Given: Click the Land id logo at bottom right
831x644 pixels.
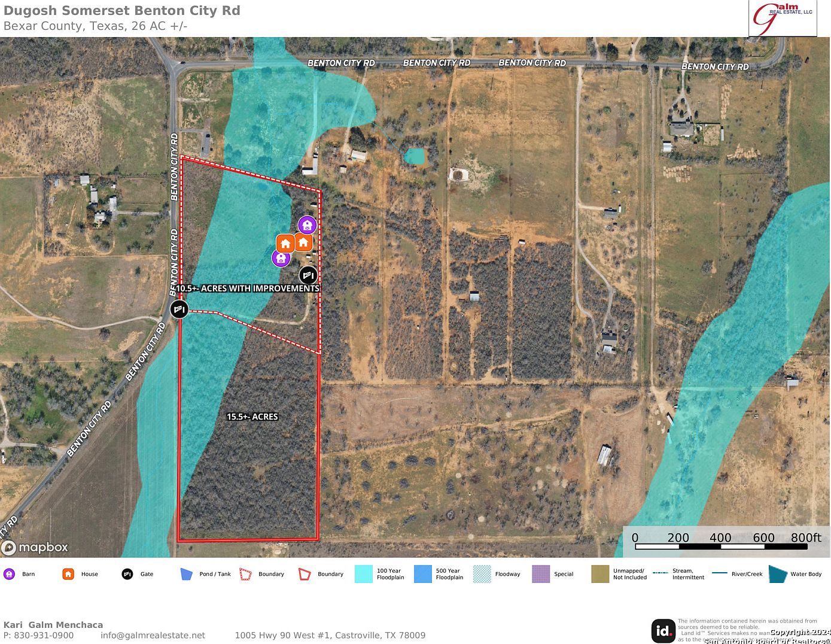Looking at the screenshot, I should click(x=663, y=630).
